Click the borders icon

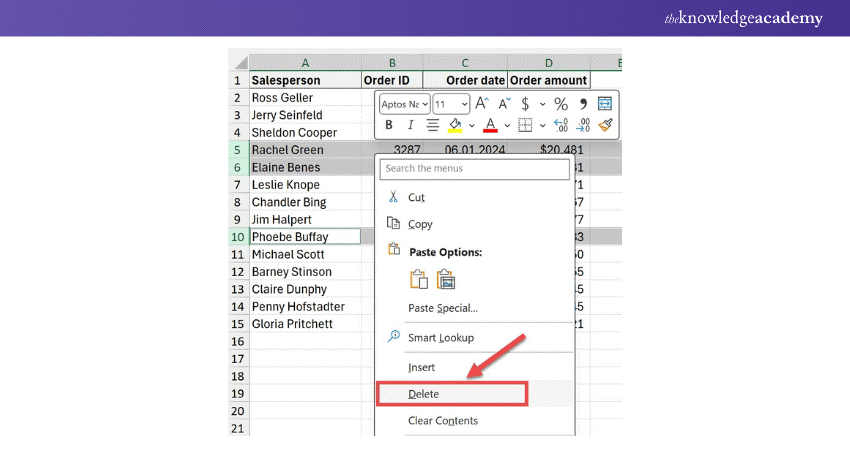coord(525,125)
